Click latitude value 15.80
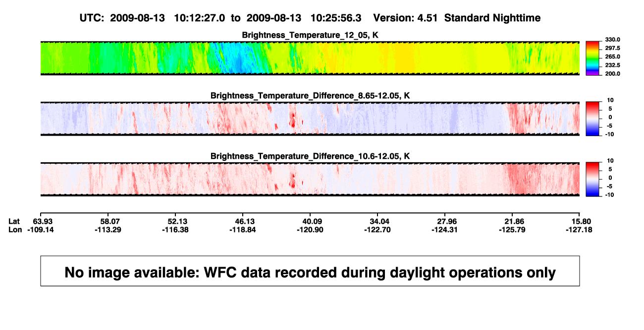Viewport: 644px width, 330px height. tap(582, 221)
